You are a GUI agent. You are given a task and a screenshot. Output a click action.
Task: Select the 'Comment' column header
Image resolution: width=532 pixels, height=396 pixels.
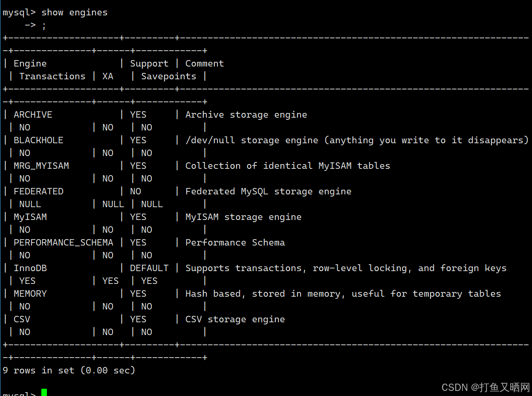(205, 64)
